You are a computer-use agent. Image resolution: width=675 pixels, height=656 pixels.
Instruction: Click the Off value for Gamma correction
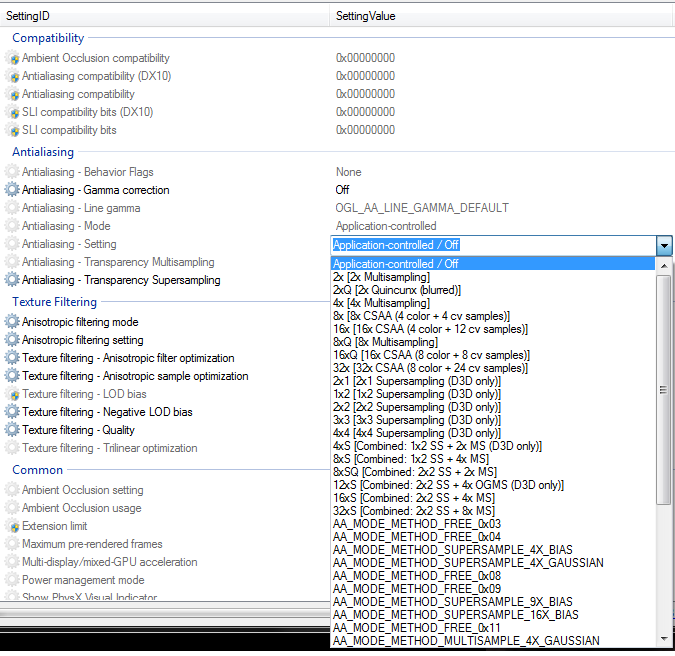point(342,189)
